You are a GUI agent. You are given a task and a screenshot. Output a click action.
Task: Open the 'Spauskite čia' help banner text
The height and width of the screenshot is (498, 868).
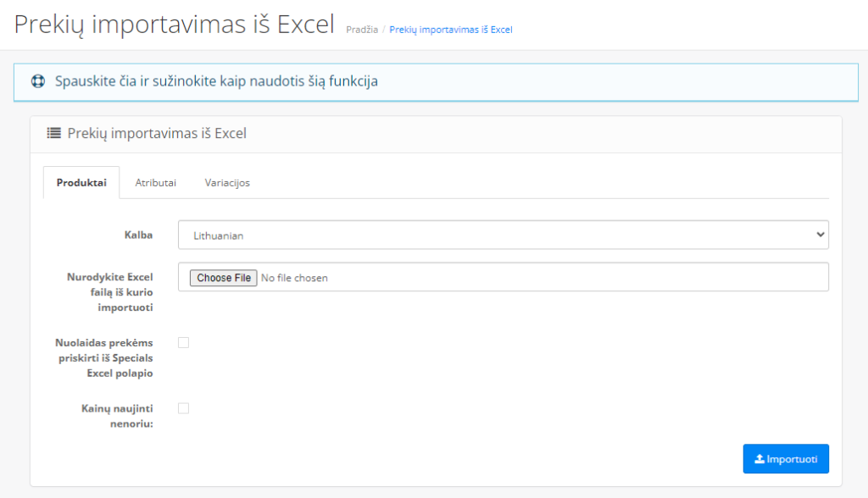[x=216, y=81]
